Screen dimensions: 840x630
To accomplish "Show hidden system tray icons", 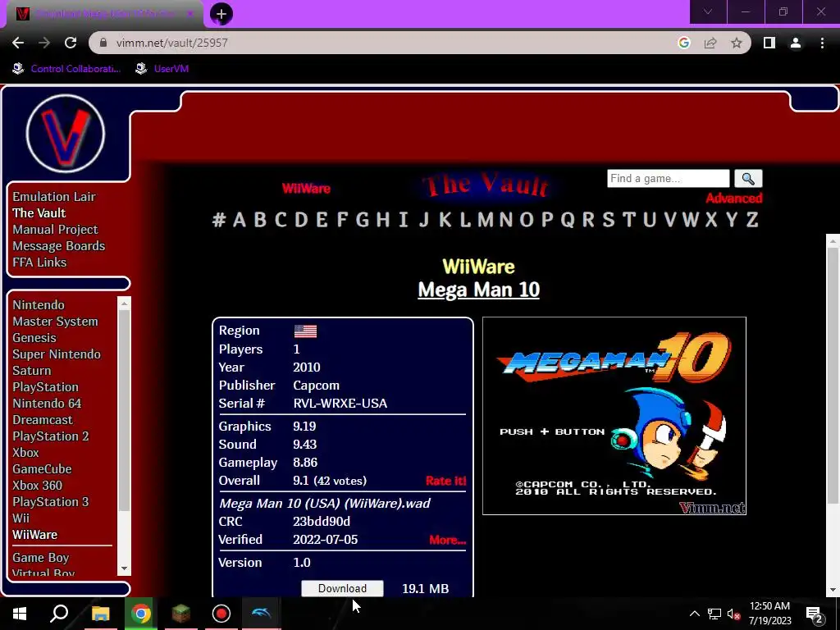I will click(x=694, y=614).
